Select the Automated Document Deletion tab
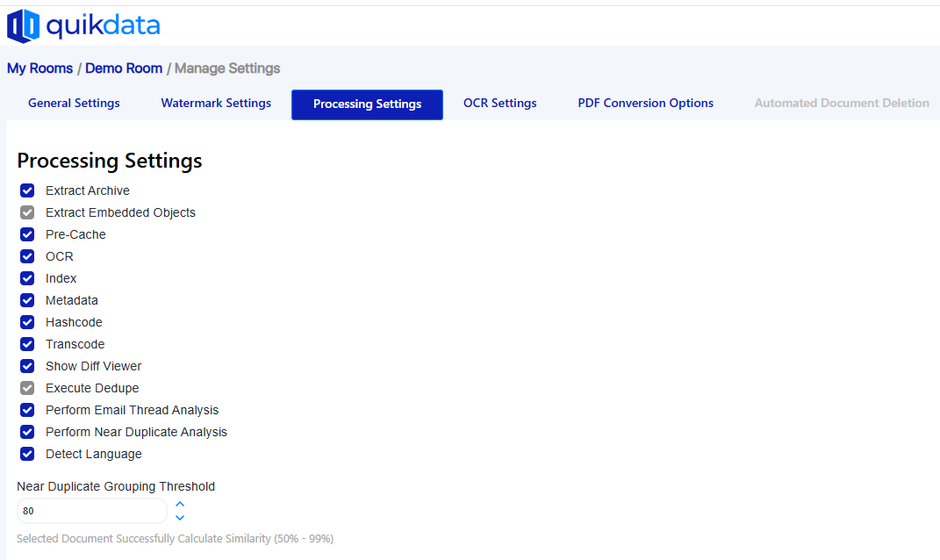940x560 pixels. (x=841, y=103)
